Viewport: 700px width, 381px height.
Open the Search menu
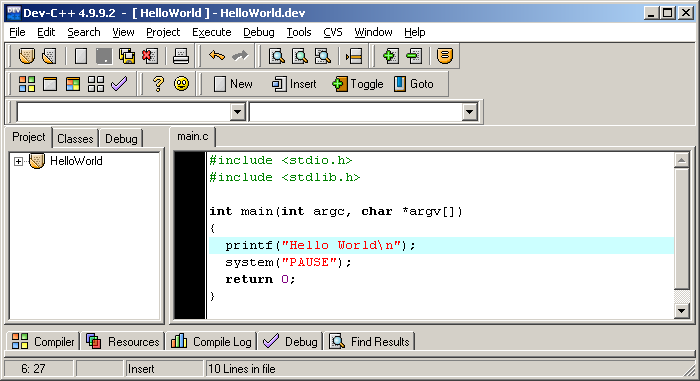pos(84,32)
